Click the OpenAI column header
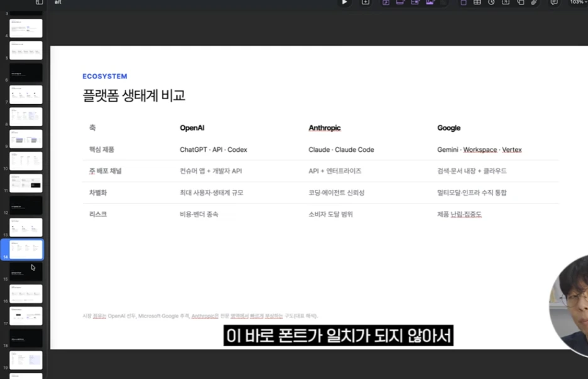The height and width of the screenshot is (379, 588). (192, 128)
